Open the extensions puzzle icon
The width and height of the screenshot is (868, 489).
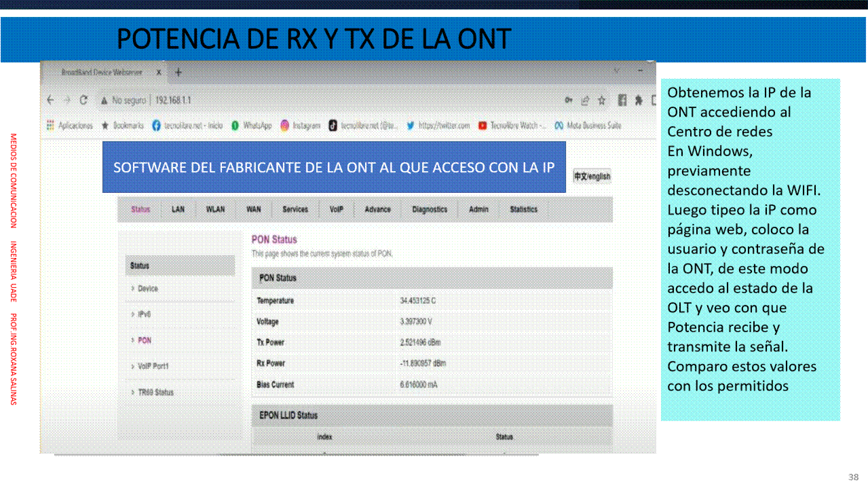click(x=639, y=101)
